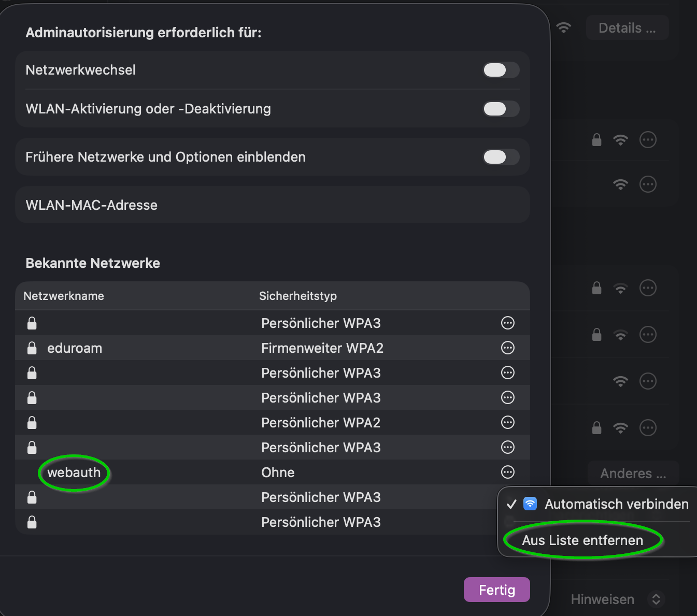The image size is (697, 616).
Task: Select Aus Liste entfernen menu entry
Action: [582, 540]
